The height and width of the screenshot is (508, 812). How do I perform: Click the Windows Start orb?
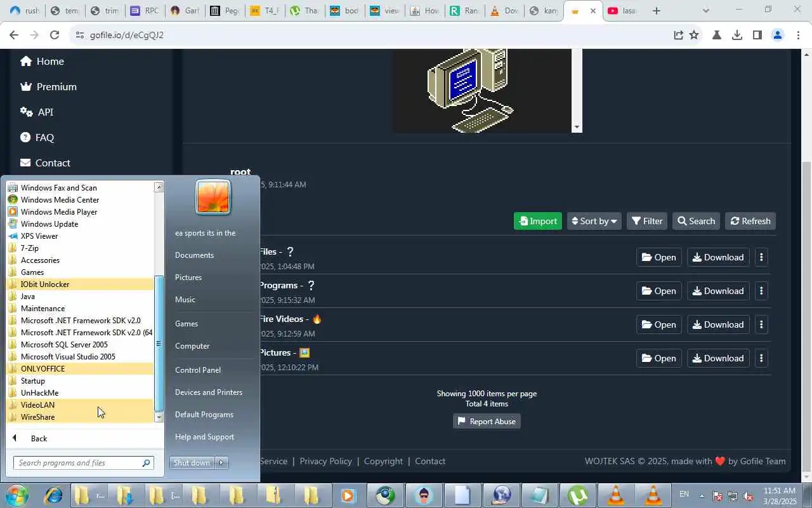click(x=16, y=495)
